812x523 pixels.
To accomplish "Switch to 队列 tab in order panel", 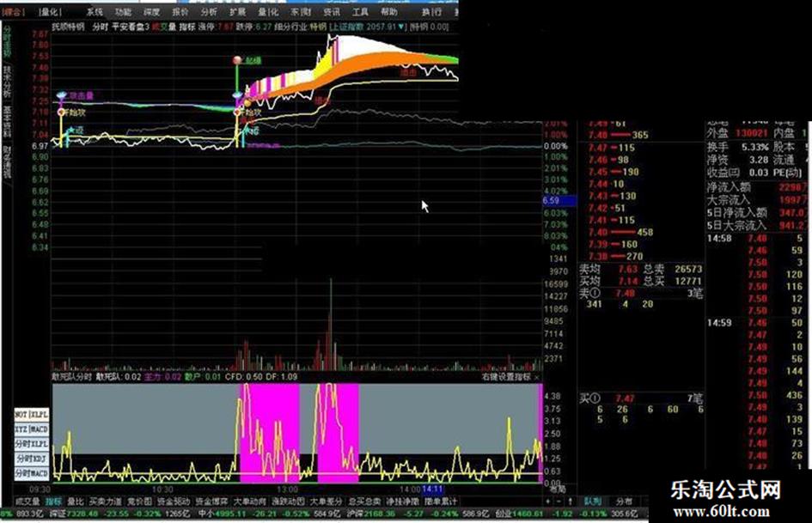I will (592, 502).
